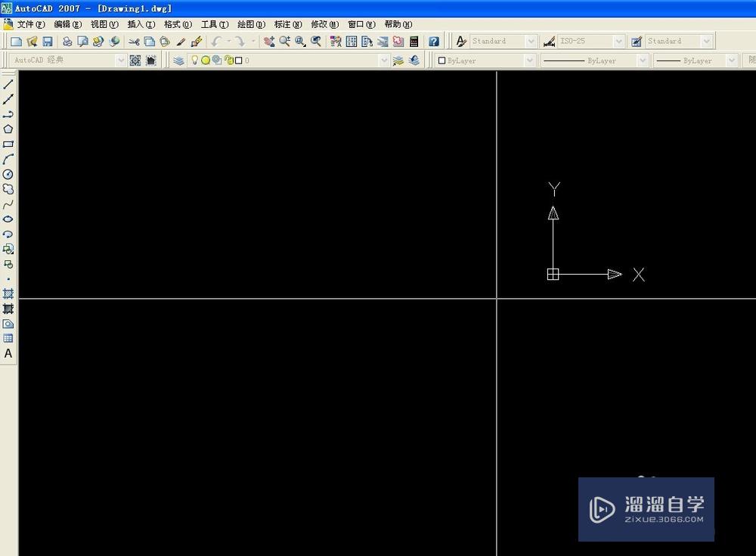Image resolution: width=756 pixels, height=556 pixels.
Task: Select the Line drawing tool
Action: [8, 83]
